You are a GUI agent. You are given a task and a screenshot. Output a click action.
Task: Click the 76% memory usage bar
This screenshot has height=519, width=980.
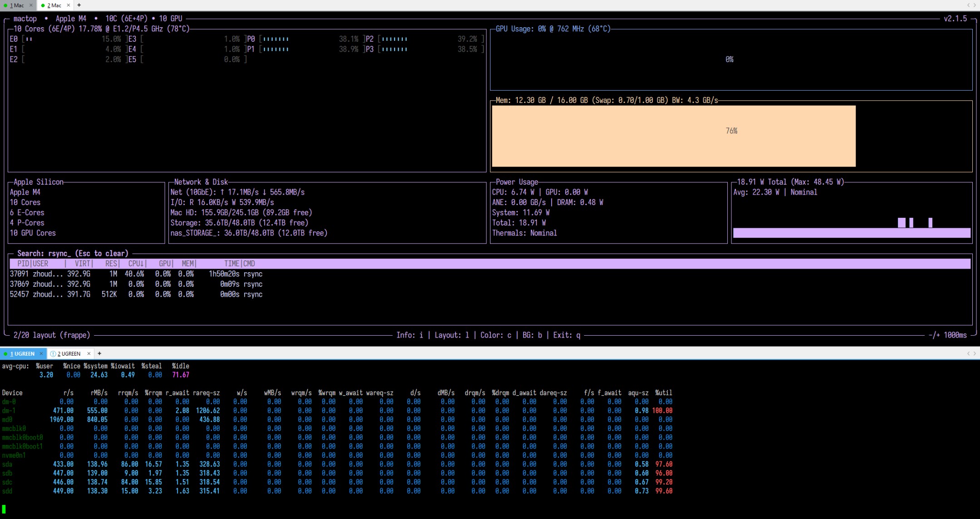(674, 136)
